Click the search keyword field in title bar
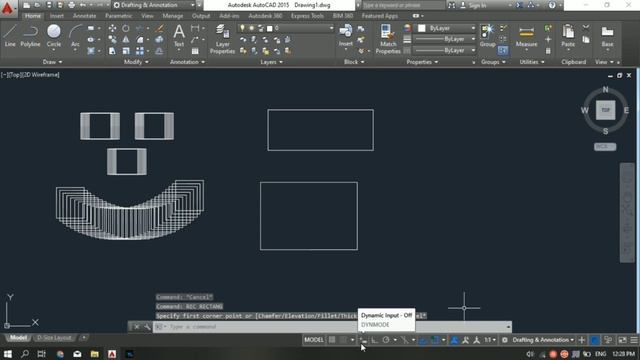Viewport: 640px width, 360px height. click(403, 5)
